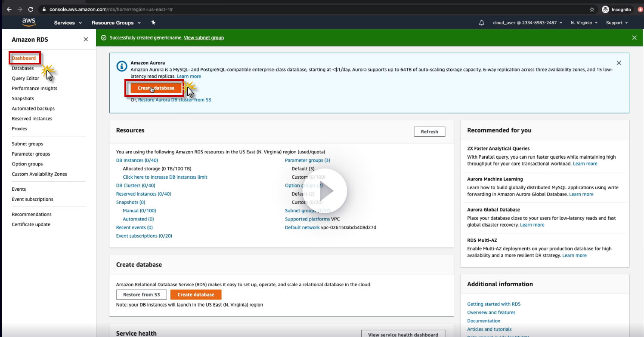
Task: Refresh the Resources panel
Action: (x=430, y=132)
